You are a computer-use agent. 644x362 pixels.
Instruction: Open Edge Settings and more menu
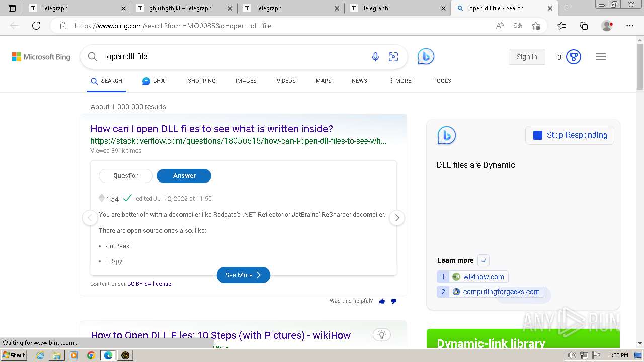coord(630,26)
